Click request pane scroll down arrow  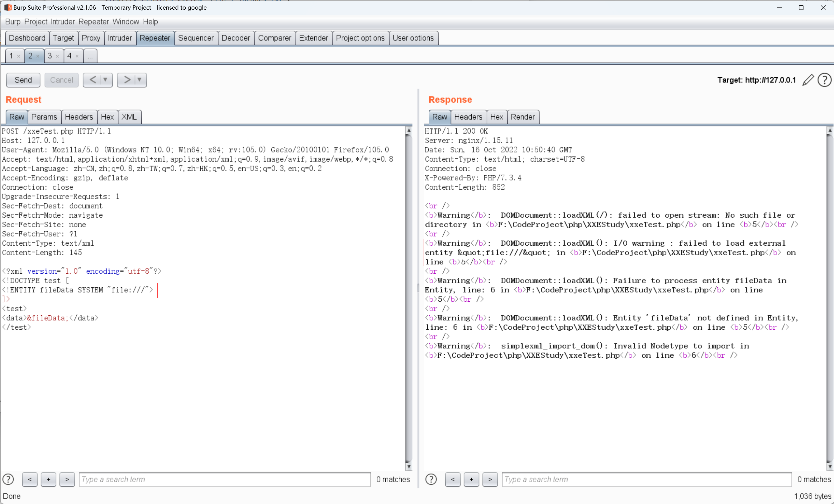409,466
